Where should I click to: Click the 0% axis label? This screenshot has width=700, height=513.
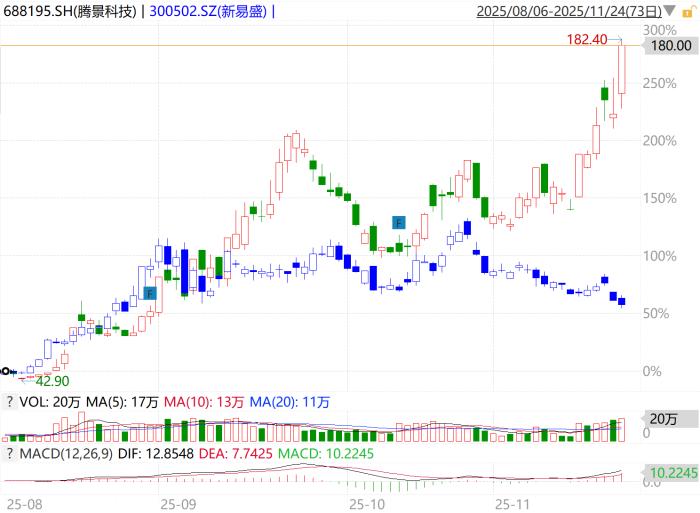652,371
